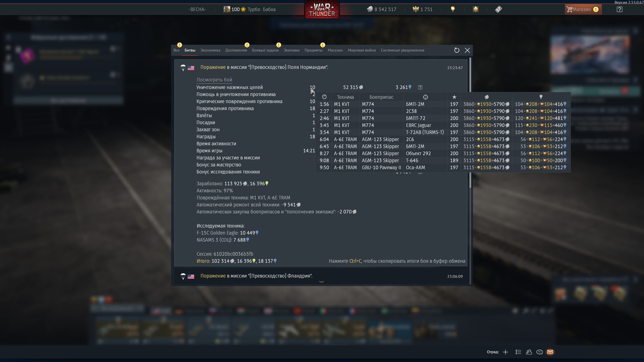The height and width of the screenshot is (362, 644).
Task: Open the Боевые задачи tab
Action: click(265, 50)
